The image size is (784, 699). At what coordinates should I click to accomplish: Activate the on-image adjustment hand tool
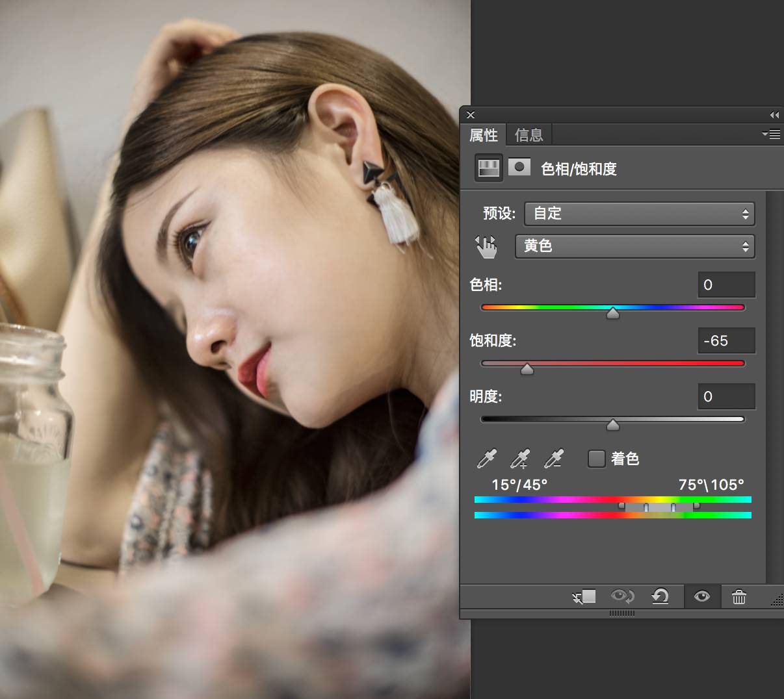pos(486,247)
